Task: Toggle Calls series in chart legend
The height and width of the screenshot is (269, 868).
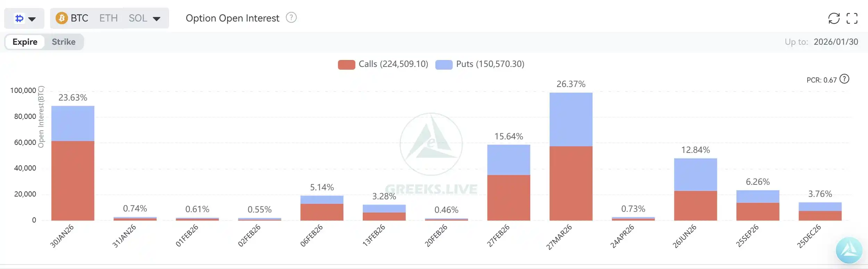Action: [393, 64]
